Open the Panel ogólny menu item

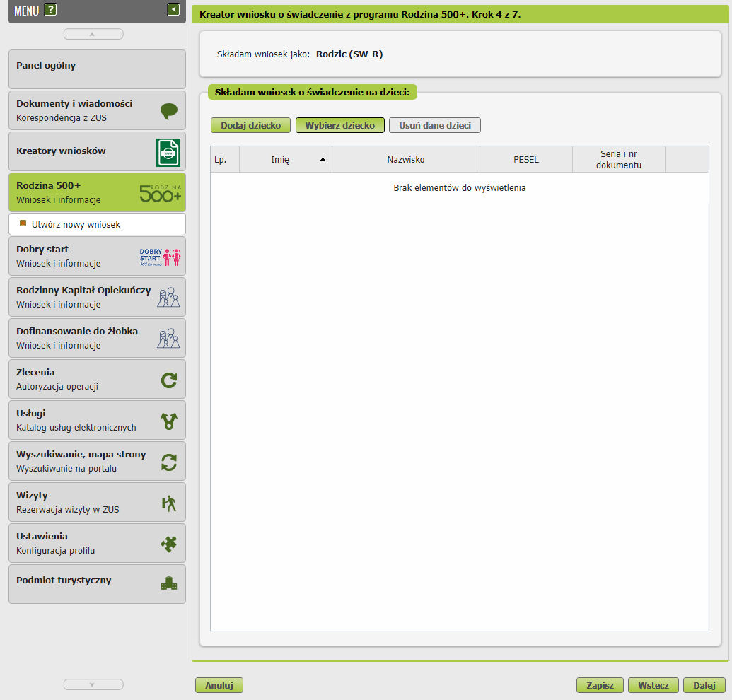tap(97, 69)
